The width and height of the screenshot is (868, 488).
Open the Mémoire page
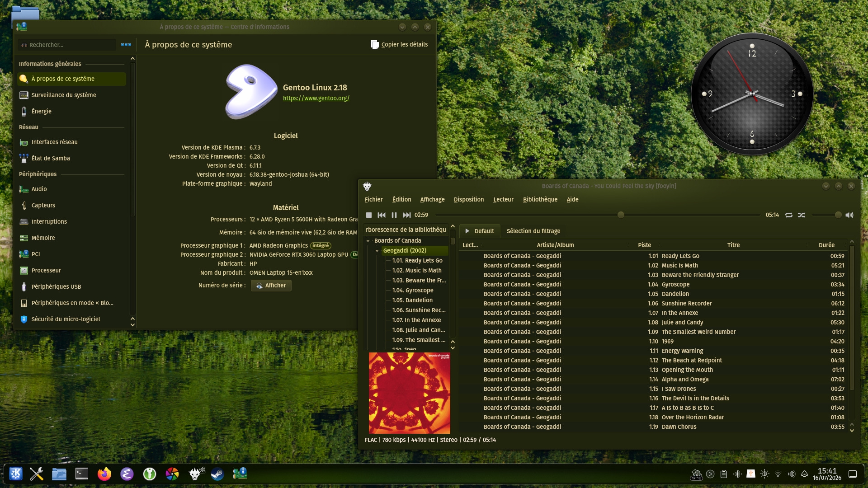click(x=71, y=238)
